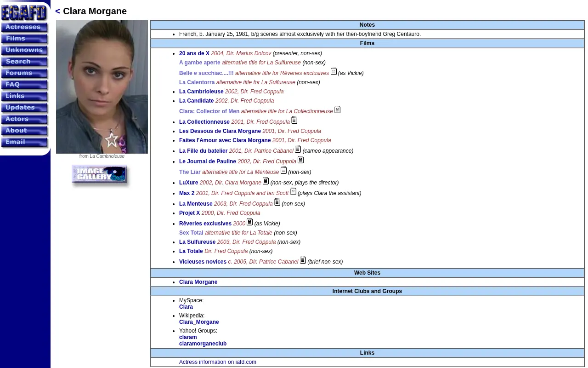The height and width of the screenshot is (368, 588).
Task: Click the EGAFD site logo
Action: click(x=24, y=12)
